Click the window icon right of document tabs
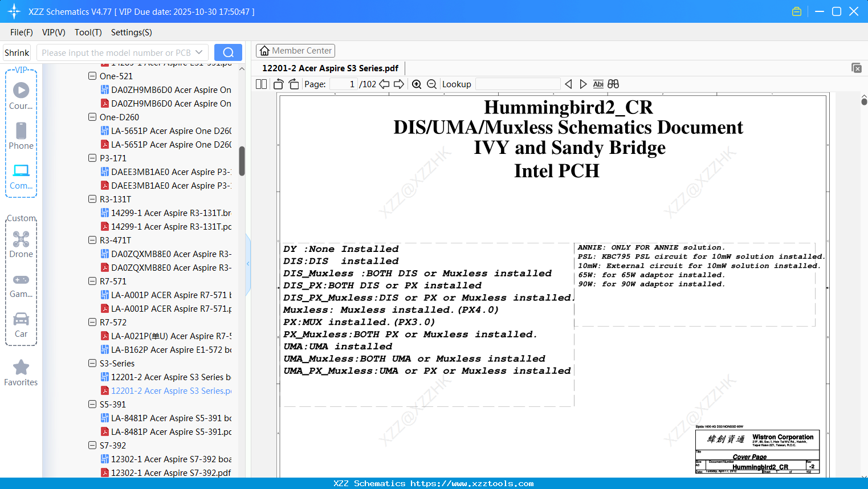This screenshot has width=868, height=489. click(x=857, y=68)
